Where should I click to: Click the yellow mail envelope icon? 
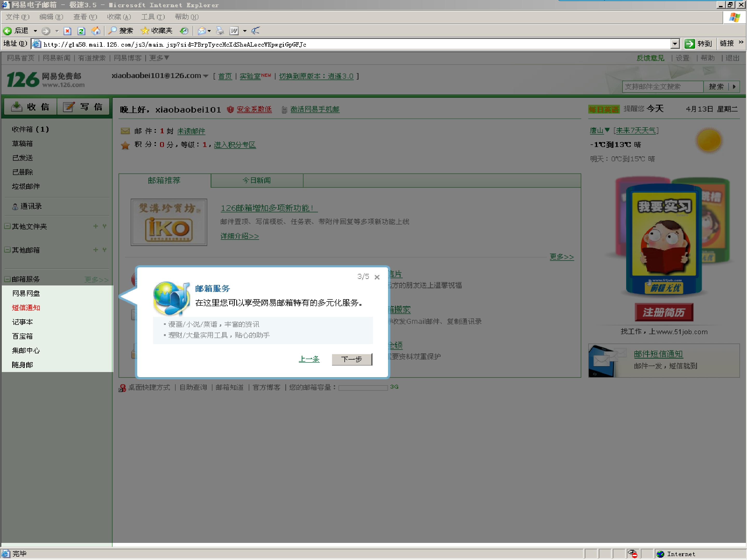125,131
